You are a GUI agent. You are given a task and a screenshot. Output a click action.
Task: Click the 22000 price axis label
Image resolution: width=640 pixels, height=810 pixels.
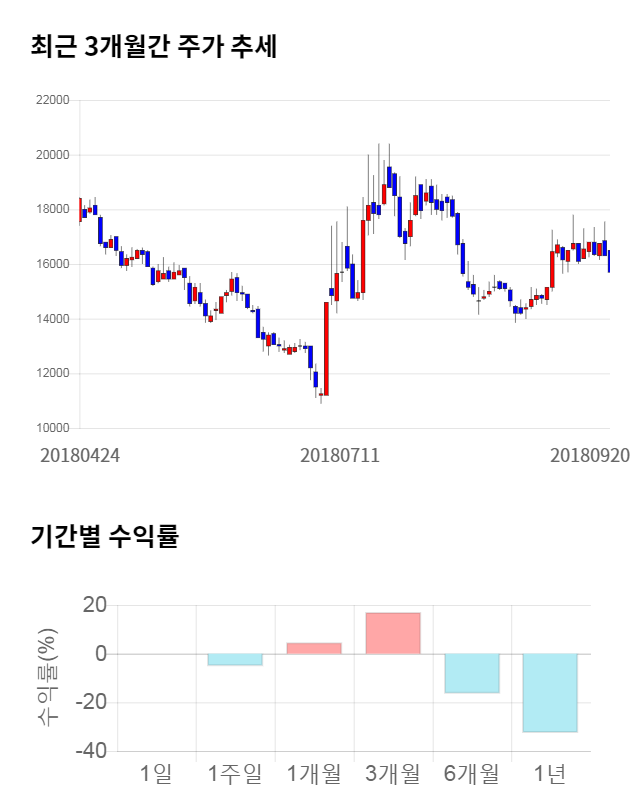click(52, 101)
